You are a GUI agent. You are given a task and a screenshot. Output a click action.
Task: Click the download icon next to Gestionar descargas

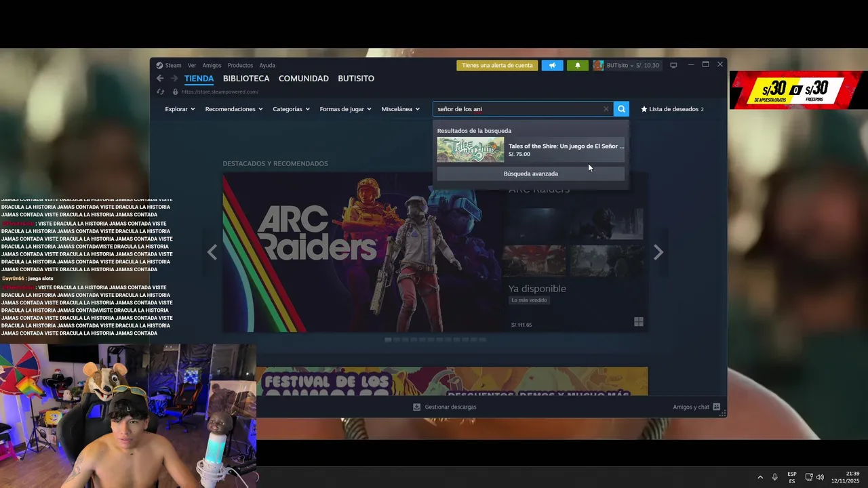(417, 407)
